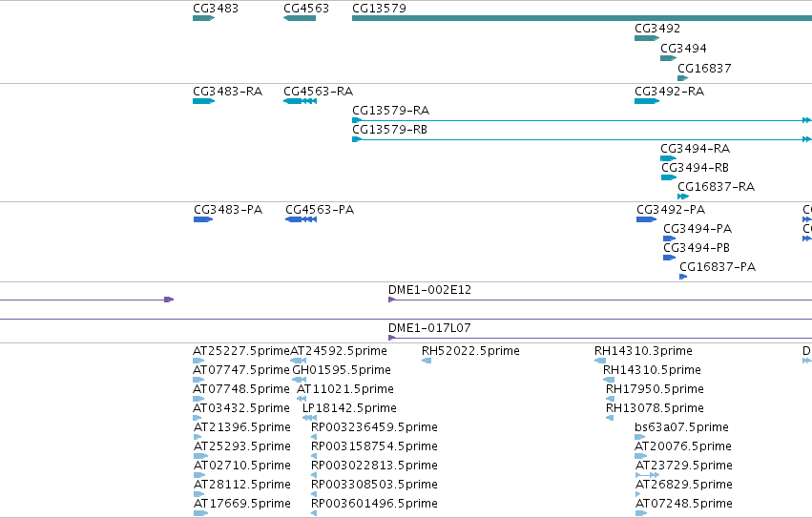Select the CG3492 gene glyph
This screenshot has height=518, width=812.
pos(647,38)
